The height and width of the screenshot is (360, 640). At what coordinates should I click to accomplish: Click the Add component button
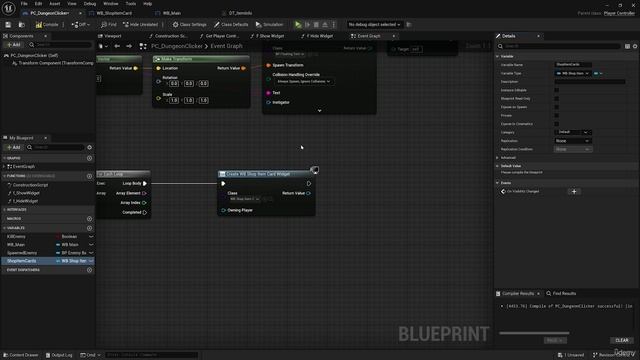pos(13,44)
